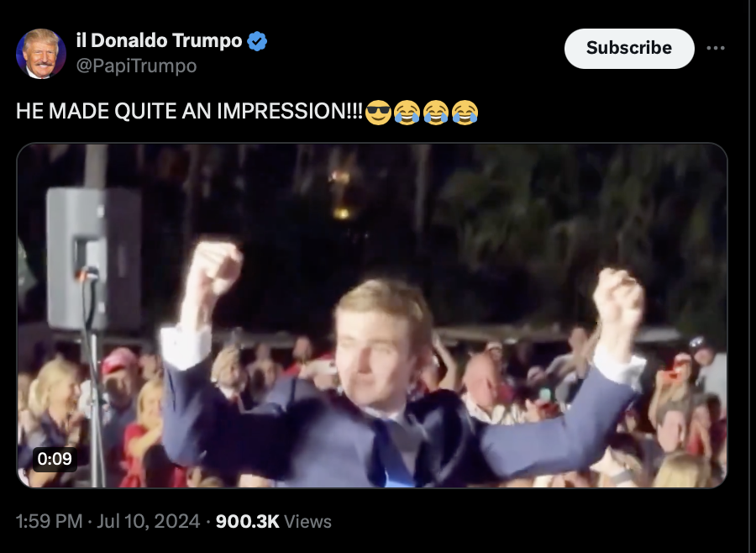Viewport: 756px width, 553px height.
Task: Click the sunglasses face emoji
Action: pos(378,112)
